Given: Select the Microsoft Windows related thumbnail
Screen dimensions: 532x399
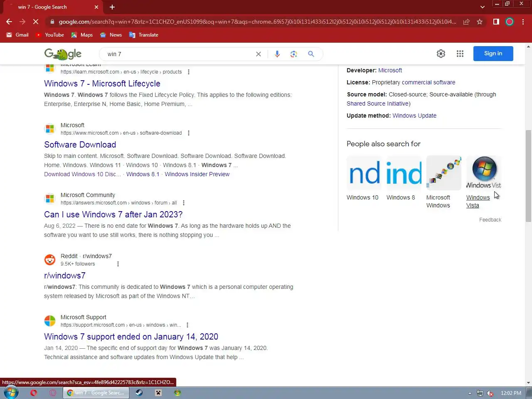Looking at the screenshot, I should 443,173.
